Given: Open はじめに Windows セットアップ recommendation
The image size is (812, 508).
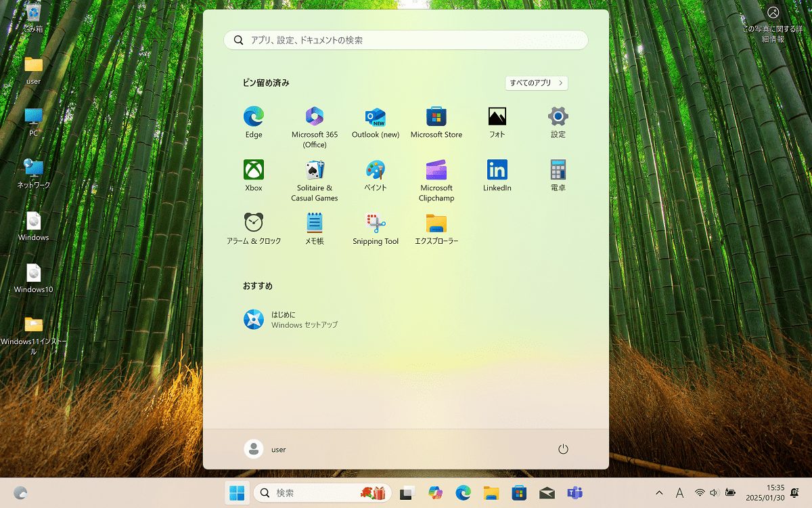Looking at the screenshot, I should tap(291, 320).
